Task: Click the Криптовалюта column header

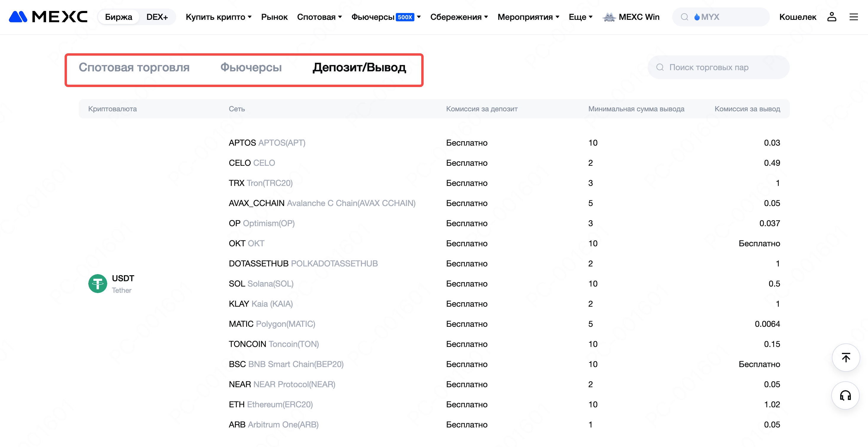Action: 113,109
